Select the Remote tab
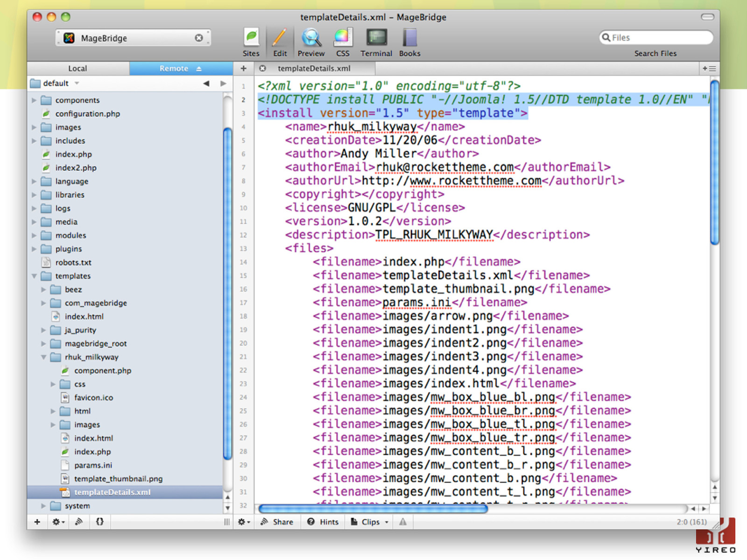This screenshot has height=560, width=747. coord(181,68)
